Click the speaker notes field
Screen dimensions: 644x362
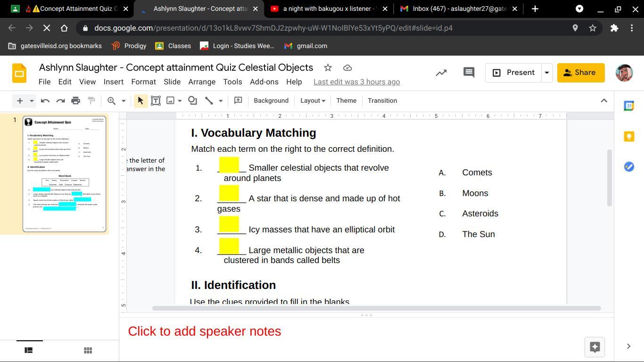(366, 331)
